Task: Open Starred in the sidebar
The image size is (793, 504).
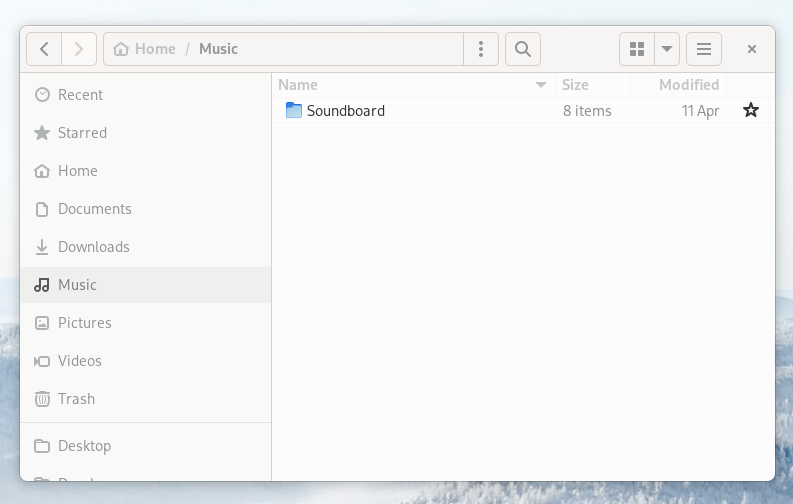Action: click(146, 132)
